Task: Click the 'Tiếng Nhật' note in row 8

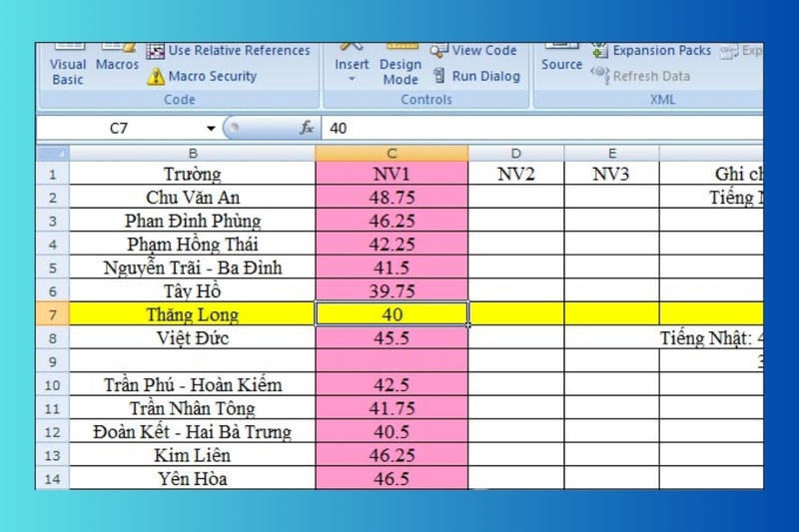Action: click(x=712, y=338)
